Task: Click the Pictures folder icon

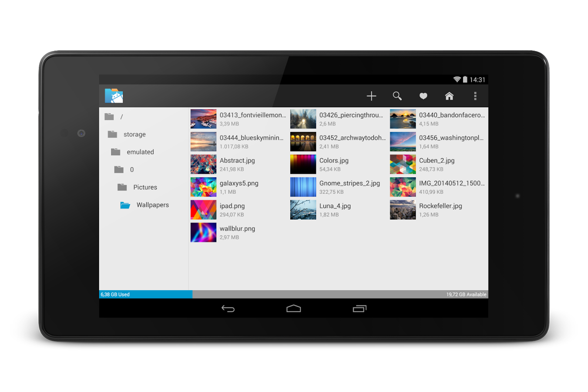Action: click(122, 187)
